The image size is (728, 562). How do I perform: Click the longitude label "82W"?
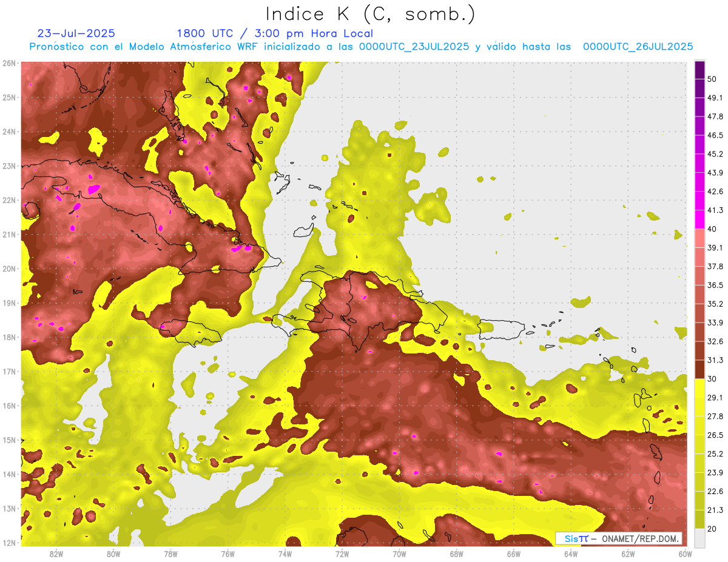click(x=56, y=554)
